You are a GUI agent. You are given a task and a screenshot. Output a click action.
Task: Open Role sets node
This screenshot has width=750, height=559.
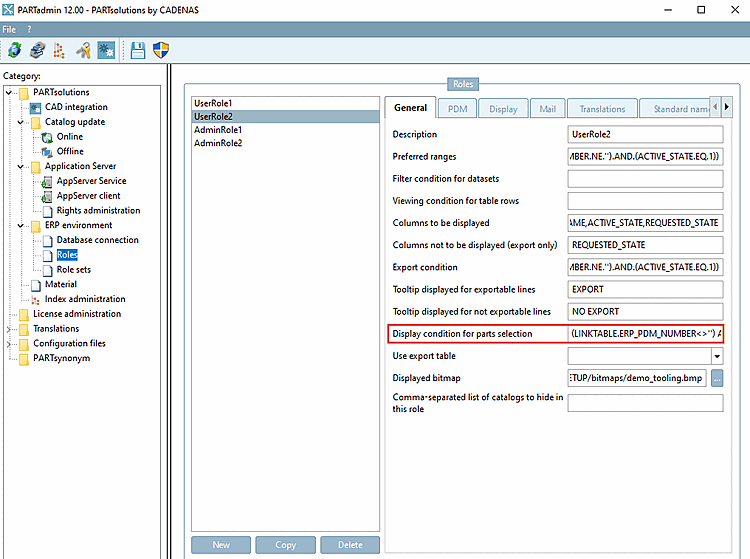click(74, 270)
